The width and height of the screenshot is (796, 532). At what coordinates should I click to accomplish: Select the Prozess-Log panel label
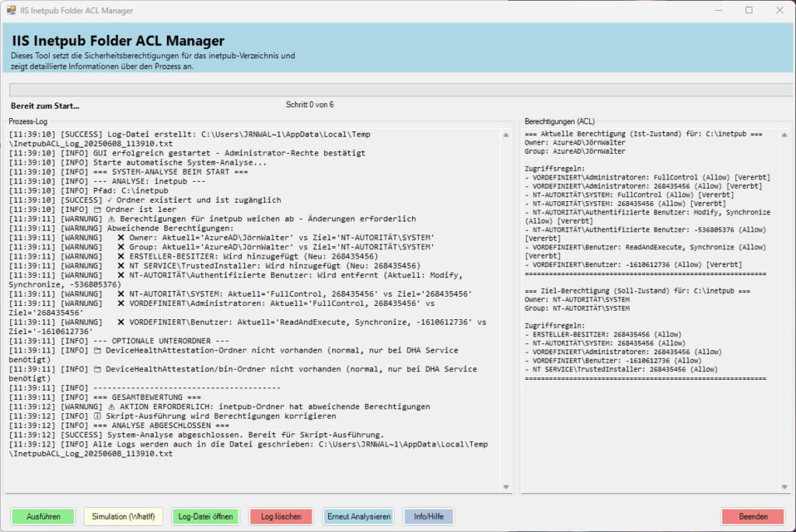(30, 121)
